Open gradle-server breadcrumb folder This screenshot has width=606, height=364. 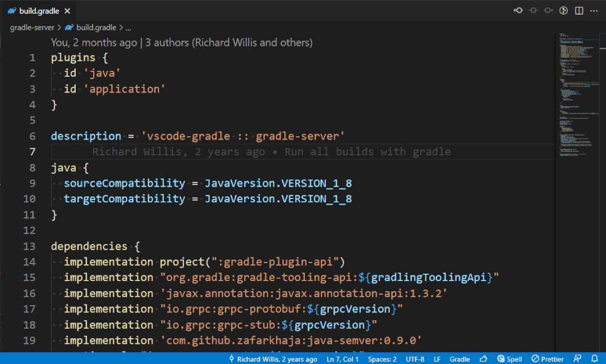[x=32, y=27]
